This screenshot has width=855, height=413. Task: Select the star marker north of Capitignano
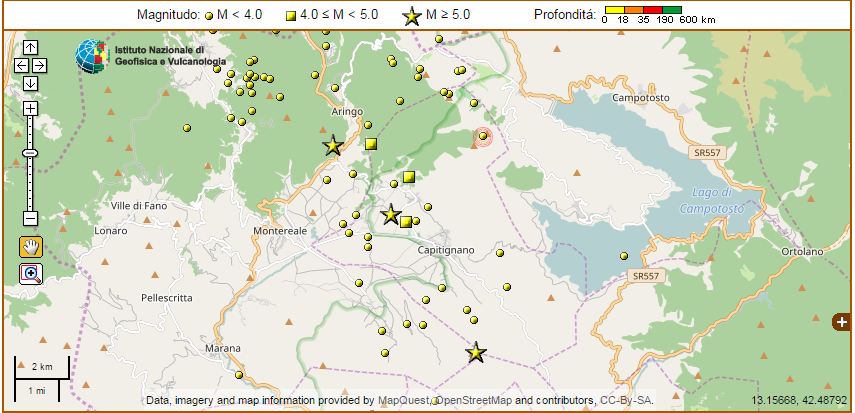click(x=391, y=214)
